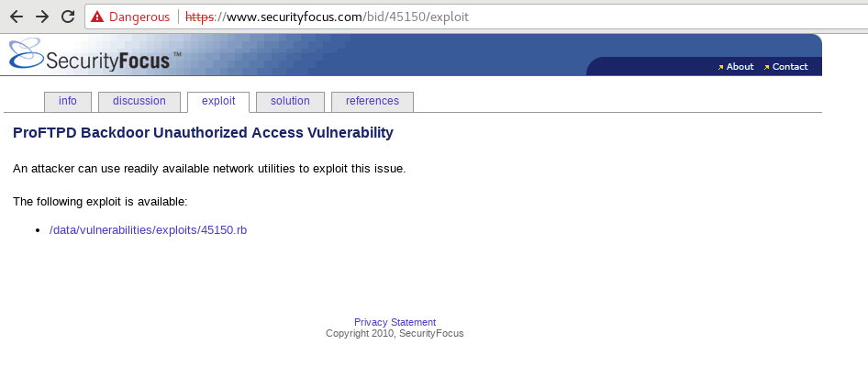Open the 45150.rb exploit file link
Viewport: 868px width, 378px height.
tap(148, 230)
